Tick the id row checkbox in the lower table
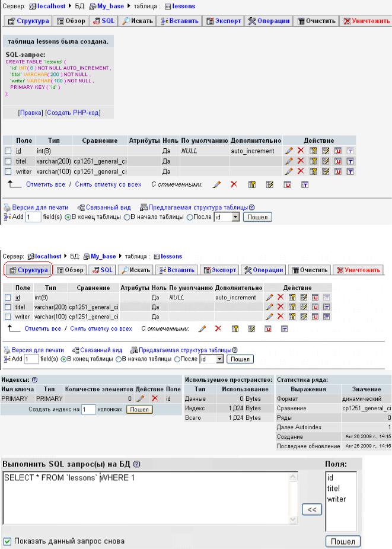 [x=8, y=297]
